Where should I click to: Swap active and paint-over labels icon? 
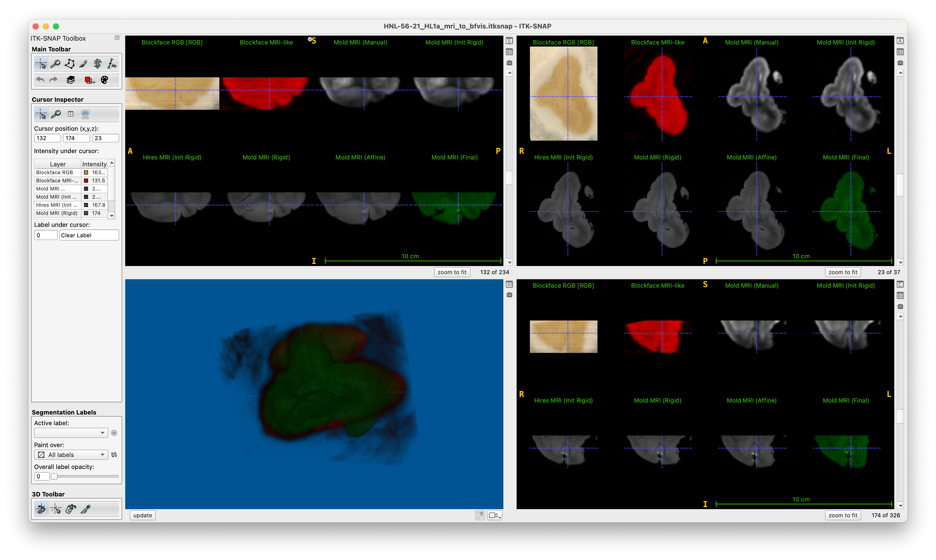[114, 455]
